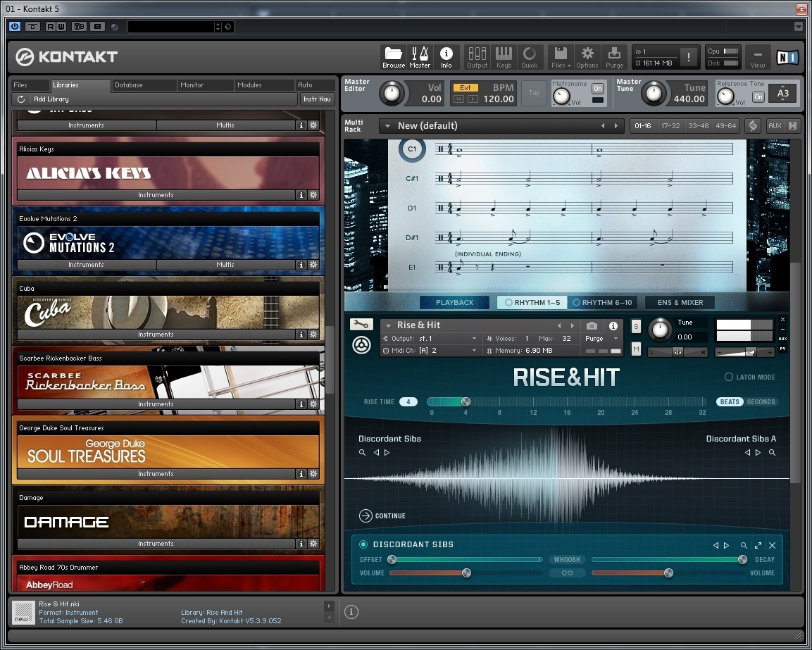The image size is (812, 650).
Task: Click the Decay slider handle
Action: tap(742, 559)
